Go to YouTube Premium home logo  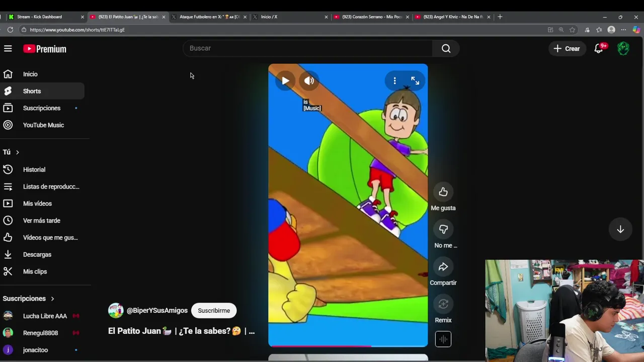point(45,49)
